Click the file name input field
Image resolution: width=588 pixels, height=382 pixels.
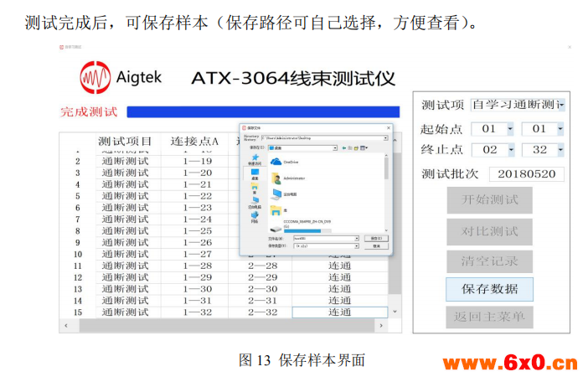click(324, 239)
